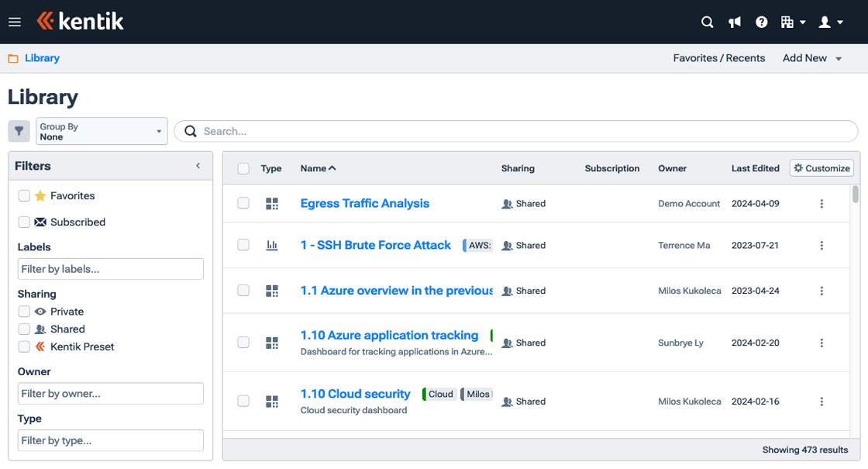Click the hamburger navigation menu icon
Image resolution: width=868 pixels, height=469 pixels.
click(14, 22)
